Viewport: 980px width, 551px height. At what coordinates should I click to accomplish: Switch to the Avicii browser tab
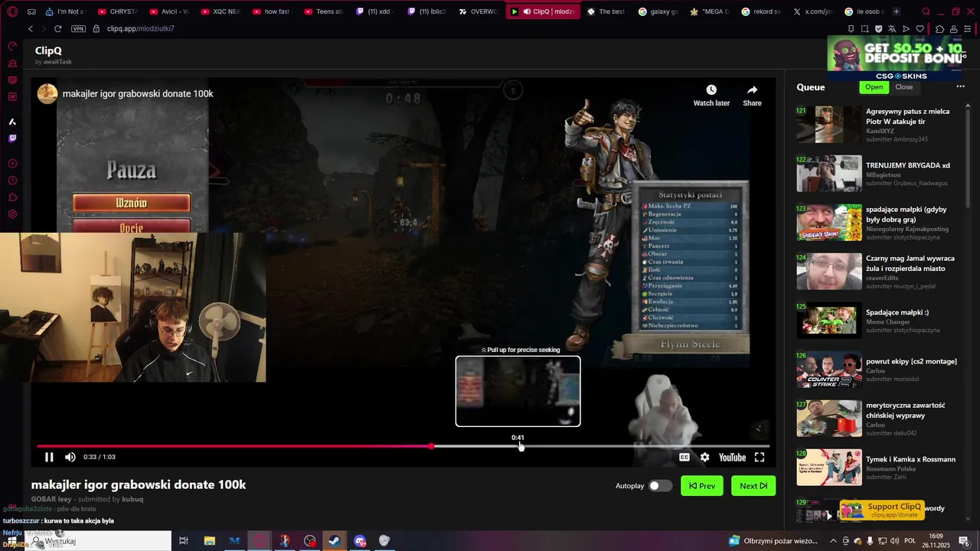[x=169, y=11]
